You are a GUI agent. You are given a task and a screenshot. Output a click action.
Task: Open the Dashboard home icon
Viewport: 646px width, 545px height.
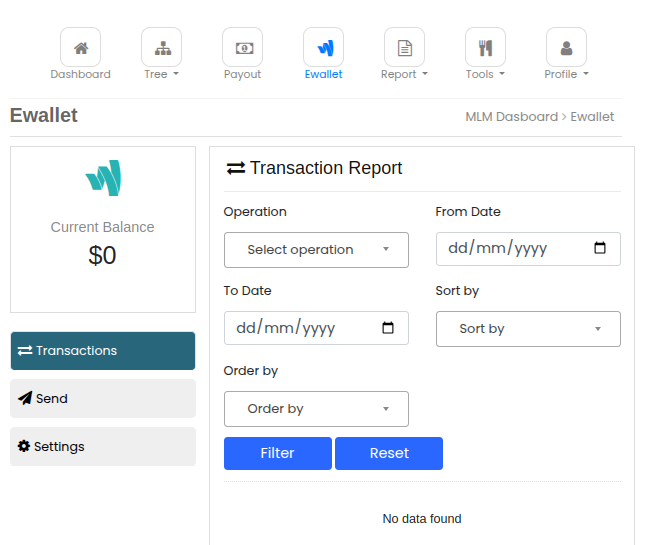(80, 48)
